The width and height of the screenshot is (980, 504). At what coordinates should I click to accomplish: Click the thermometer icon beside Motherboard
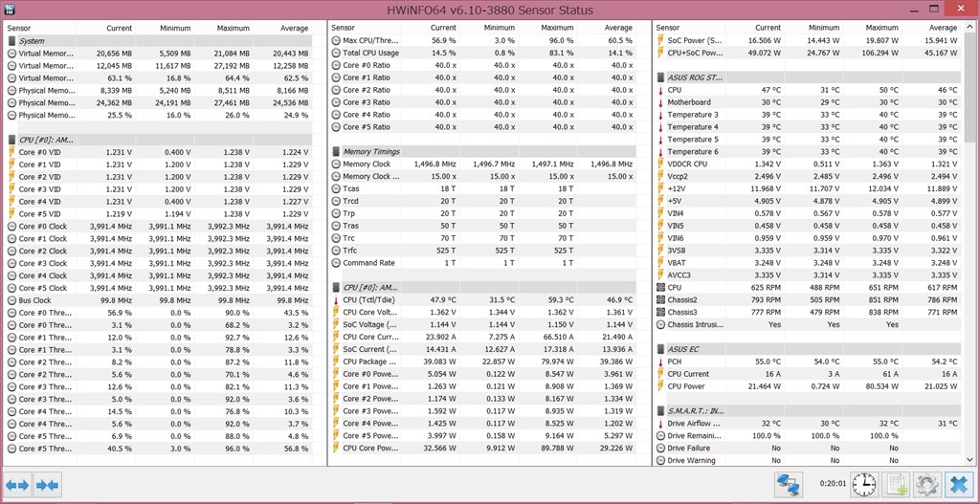[x=661, y=102]
